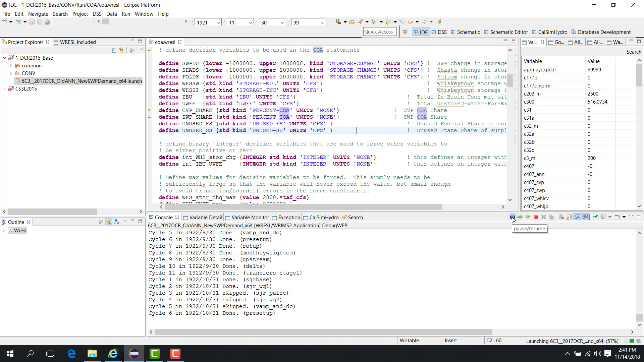This screenshot has width=644, height=362.
Task: Click Collapse All in Project Explorer
Action: tap(114, 50)
